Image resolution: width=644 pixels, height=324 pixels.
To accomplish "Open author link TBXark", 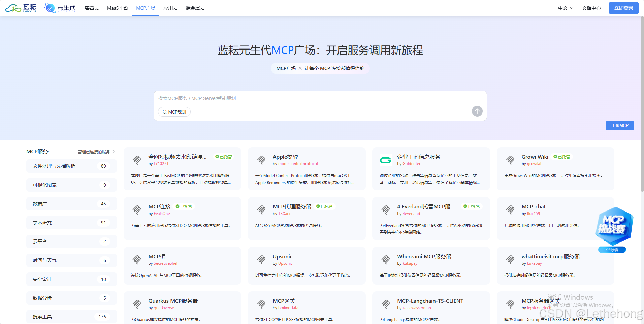I will tap(284, 214).
